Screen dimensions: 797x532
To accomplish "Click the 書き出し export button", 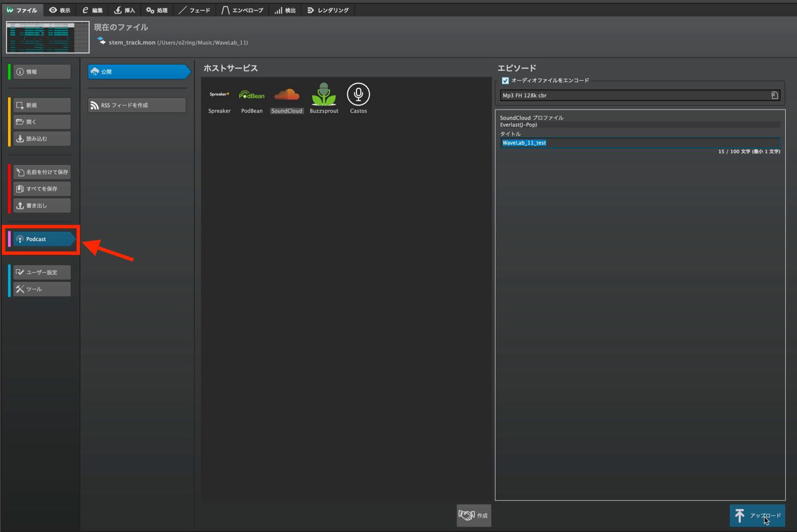I will tap(42, 205).
